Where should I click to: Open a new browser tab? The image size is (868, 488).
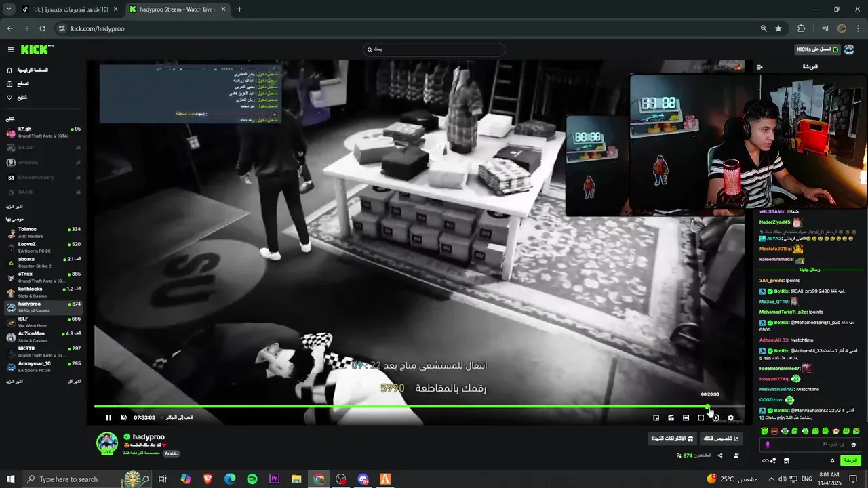(239, 9)
